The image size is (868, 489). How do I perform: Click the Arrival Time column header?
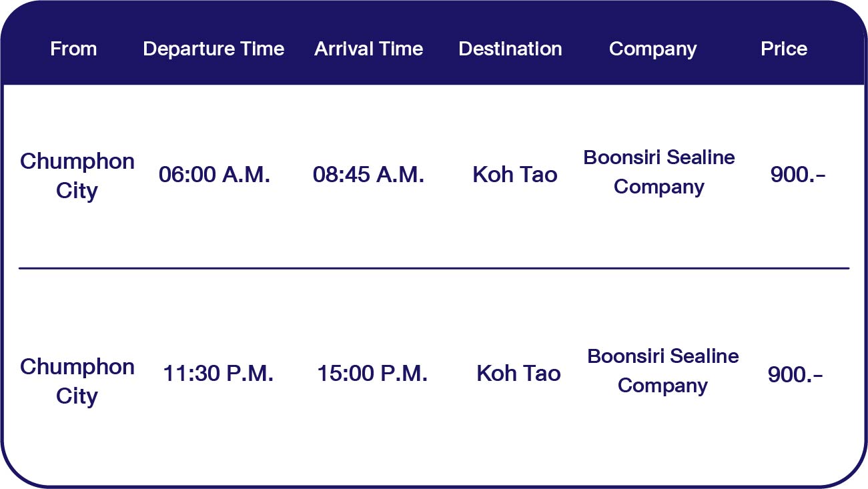click(x=368, y=49)
